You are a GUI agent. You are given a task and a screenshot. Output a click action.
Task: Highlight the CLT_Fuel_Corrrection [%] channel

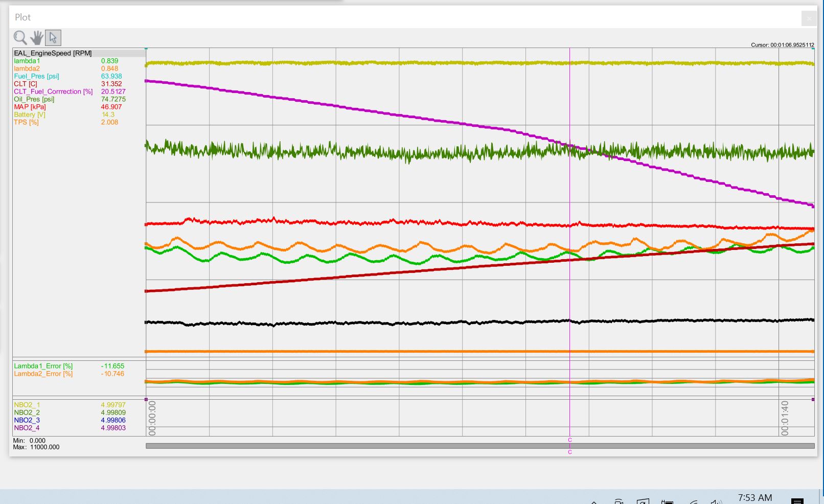[53, 91]
